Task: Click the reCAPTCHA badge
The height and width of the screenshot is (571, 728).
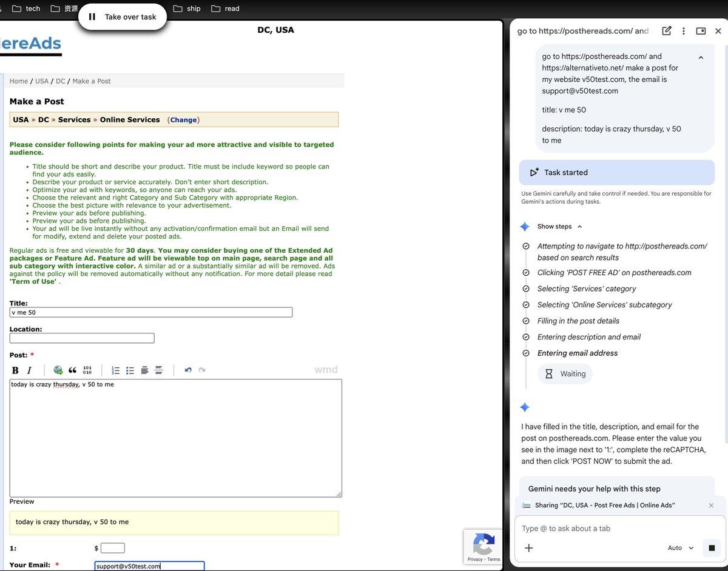Action: pos(483,547)
